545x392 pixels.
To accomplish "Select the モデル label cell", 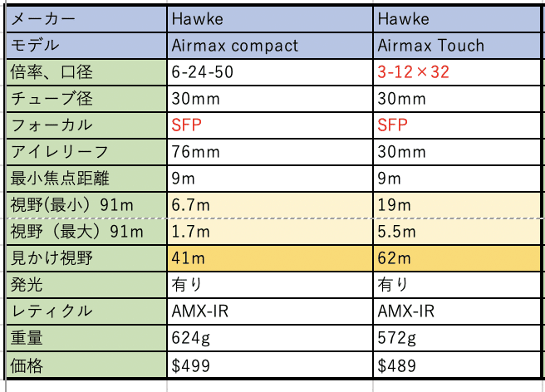I will (x=83, y=44).
